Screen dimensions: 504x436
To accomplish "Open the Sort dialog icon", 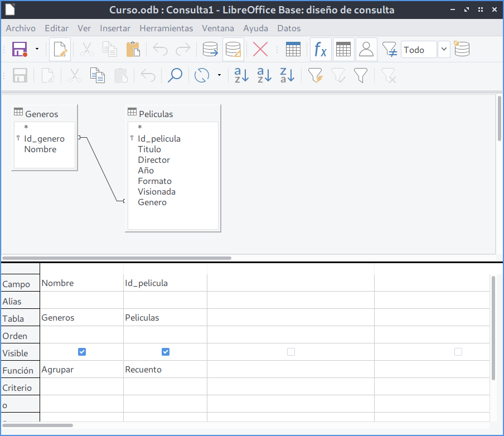I will [x=241, y=76].
